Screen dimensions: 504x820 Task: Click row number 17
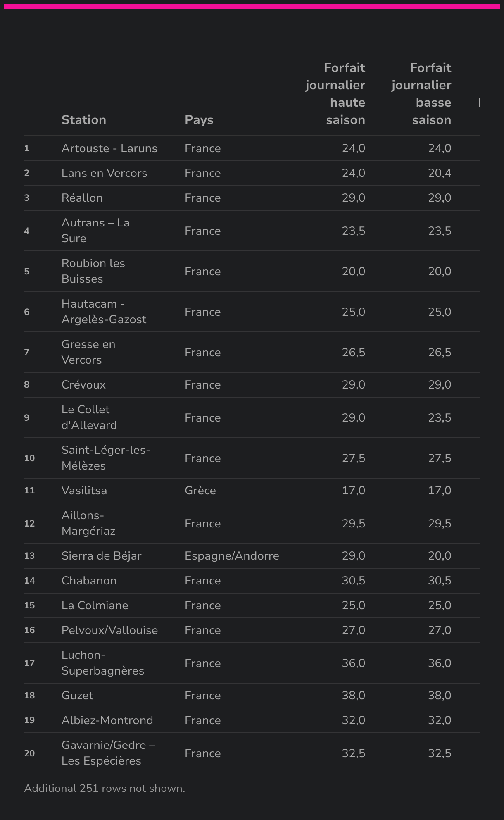[x=29, y=663]
